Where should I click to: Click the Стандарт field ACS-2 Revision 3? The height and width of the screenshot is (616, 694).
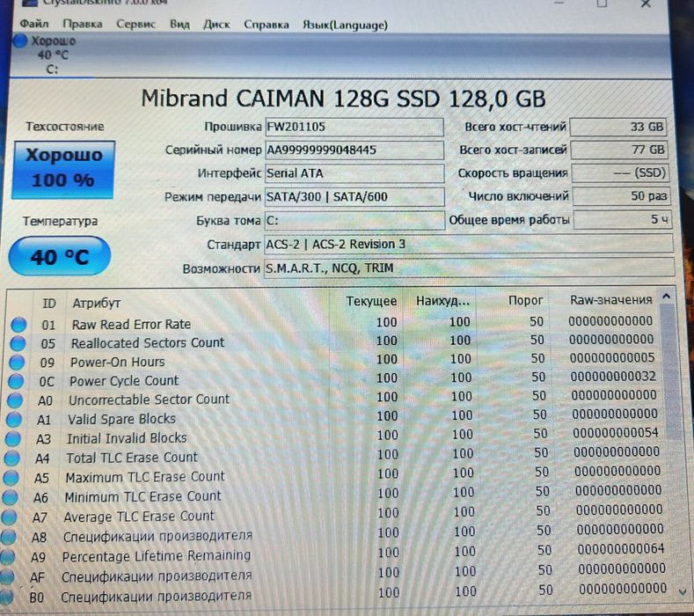(x=469, y=244)
